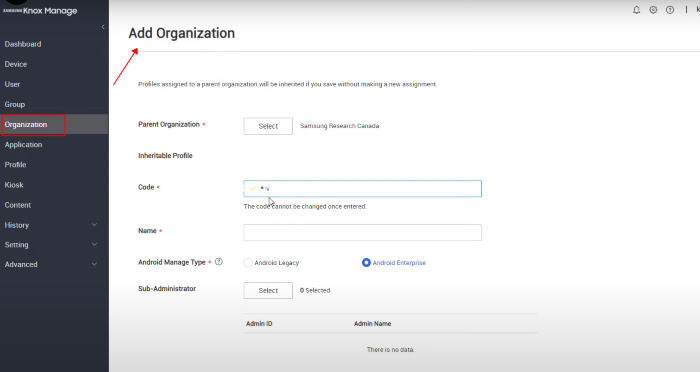Expand the Advanced menu chevron
Viewport: 700px width, 372px height.
click(94, 264)
